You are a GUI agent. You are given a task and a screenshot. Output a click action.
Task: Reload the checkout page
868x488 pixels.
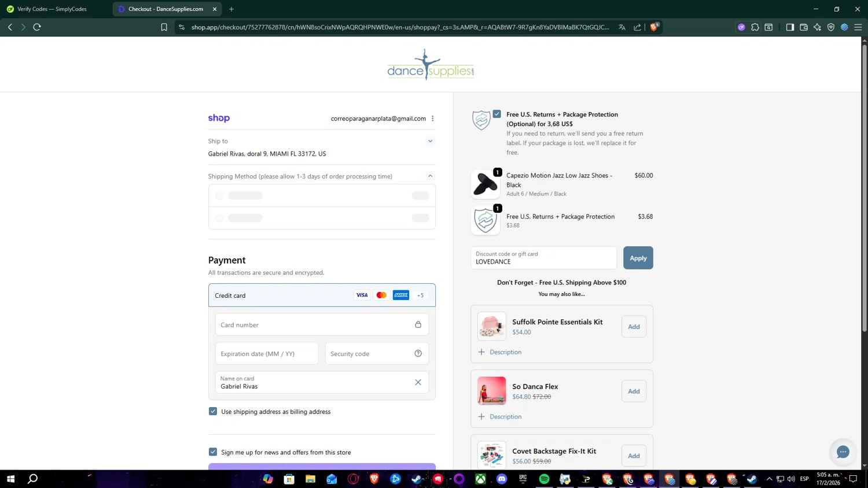37,27
